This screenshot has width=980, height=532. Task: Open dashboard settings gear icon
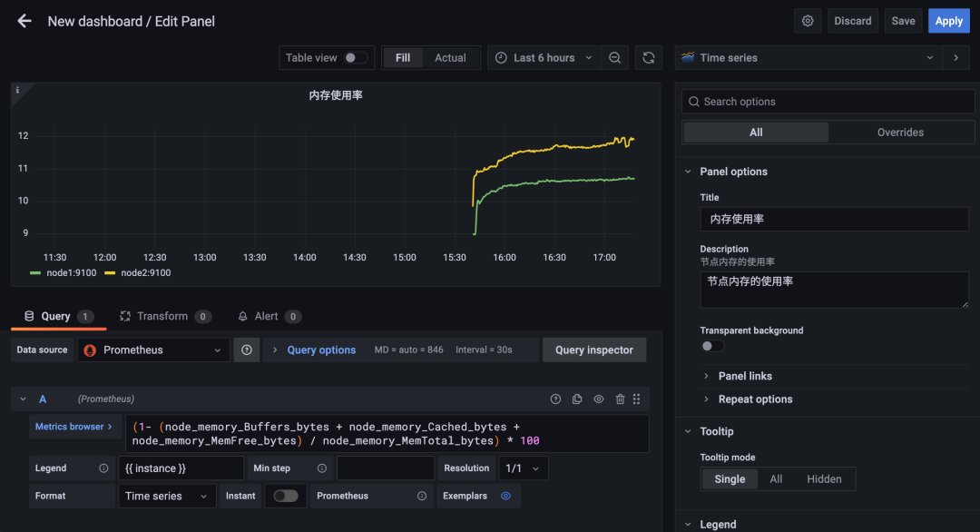[808, 21]
